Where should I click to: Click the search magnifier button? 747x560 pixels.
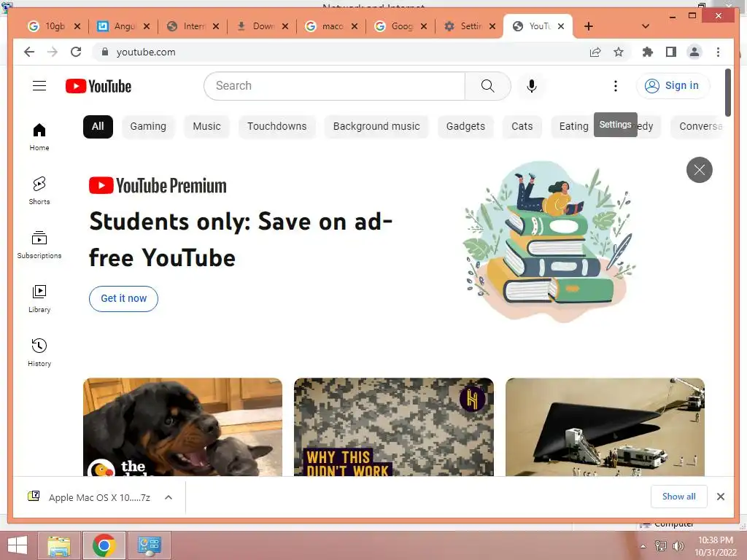click(487, 86)
